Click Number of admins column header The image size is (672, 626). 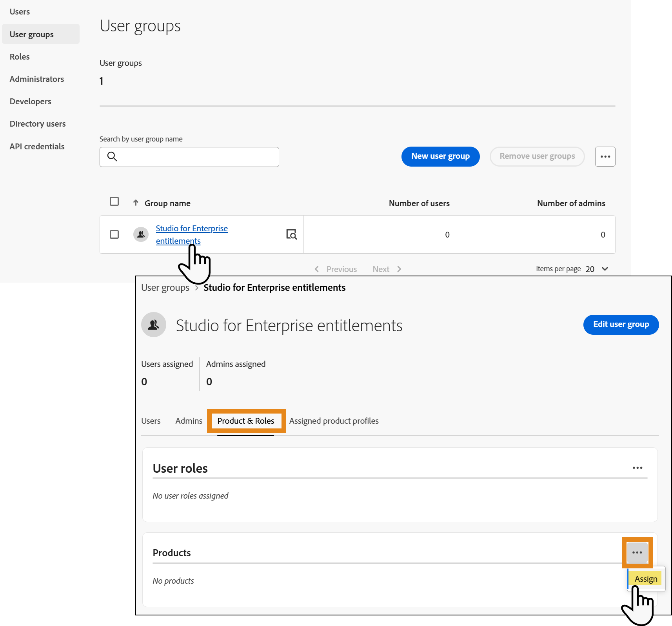coord(571,203)
